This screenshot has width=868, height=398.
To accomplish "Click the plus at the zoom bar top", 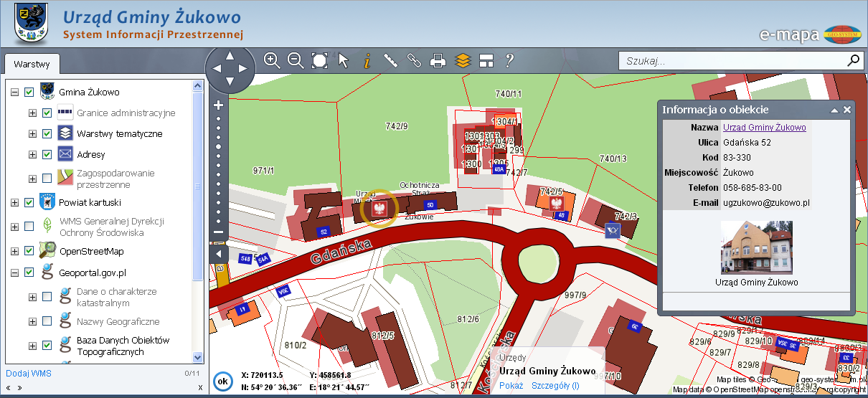I will pos(219,105).
